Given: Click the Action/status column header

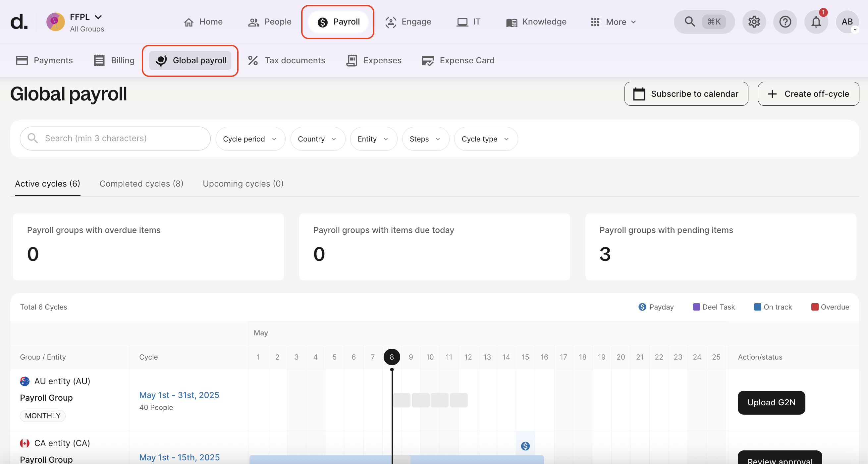Looking at the screenshot, I should [x=760, y=357].
